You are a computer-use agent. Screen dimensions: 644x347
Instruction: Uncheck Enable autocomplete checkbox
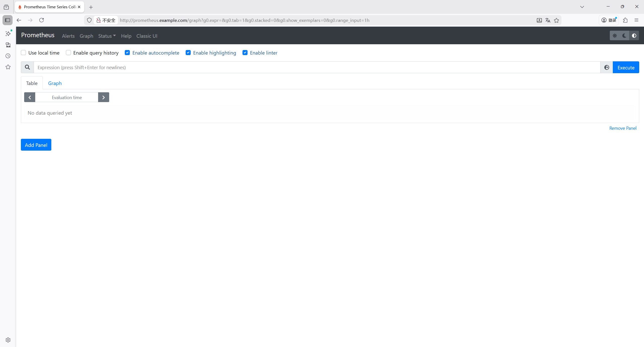pyautogui.click(x=127, y=53)
